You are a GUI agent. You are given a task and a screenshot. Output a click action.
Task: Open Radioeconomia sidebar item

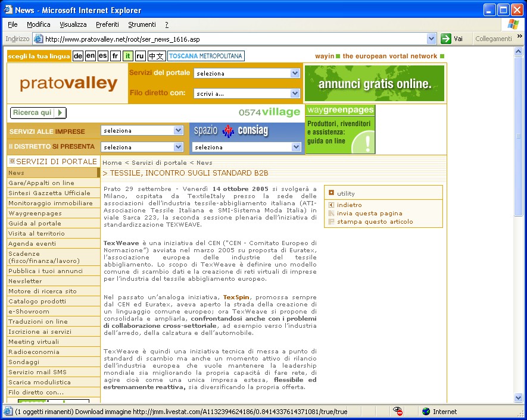coord(53,352)
